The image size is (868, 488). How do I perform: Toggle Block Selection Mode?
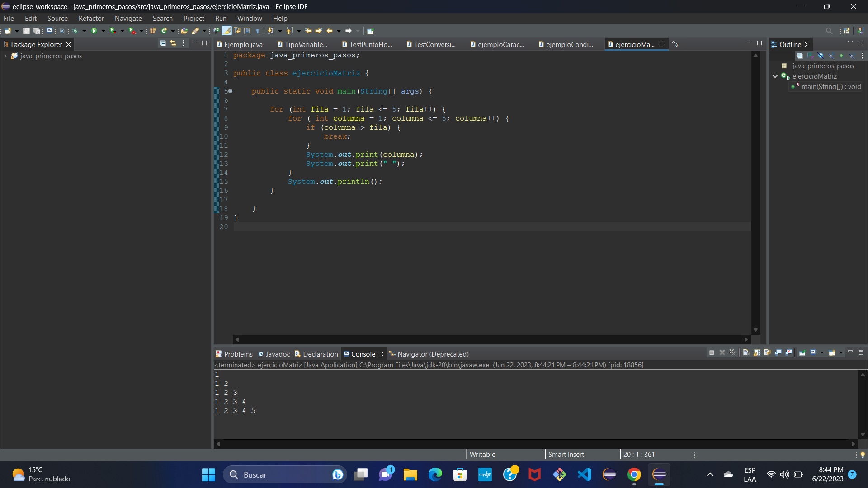pos(247,31)
